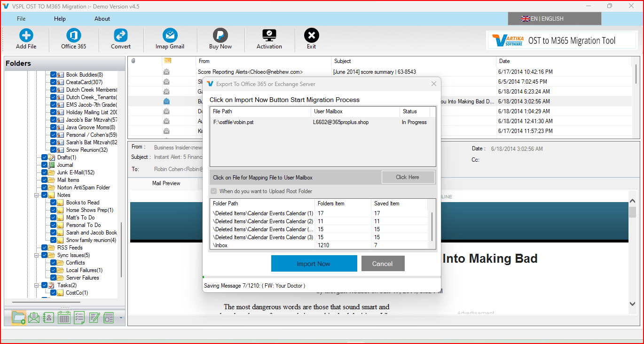Screen dimensions: 644x344
Task: Open the EN | ENGLISH language selector
Action: pyautogui.click(x=555, y=19)
